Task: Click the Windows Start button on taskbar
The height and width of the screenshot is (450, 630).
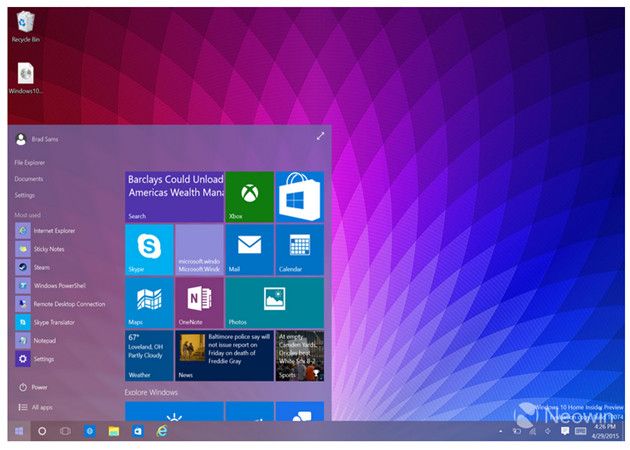Action: (x=19, y=431)
